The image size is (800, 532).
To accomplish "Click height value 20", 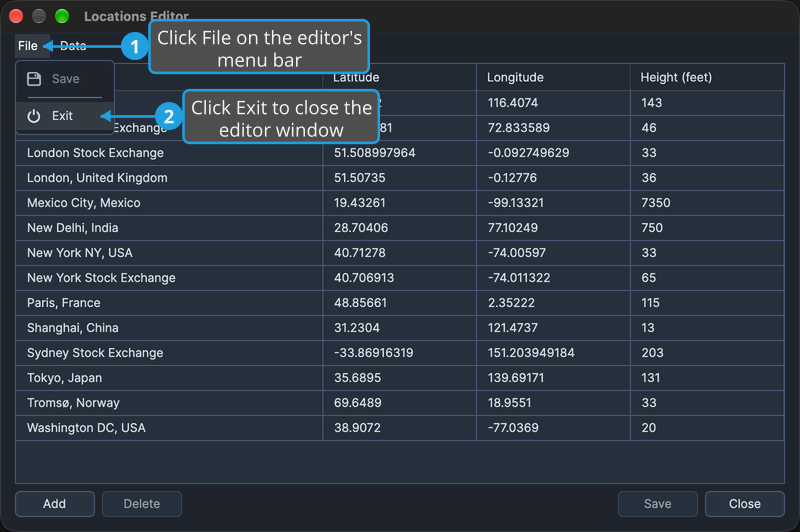I will 649,428.
